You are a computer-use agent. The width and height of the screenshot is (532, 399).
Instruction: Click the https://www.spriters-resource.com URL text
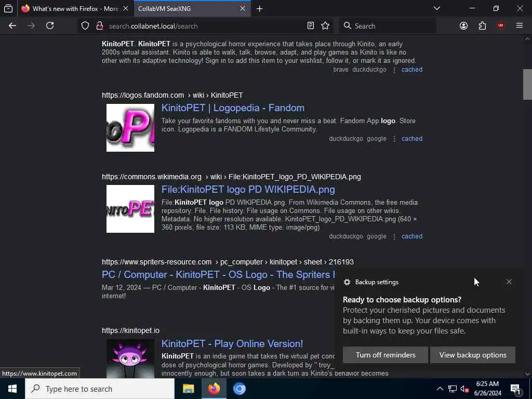(x=156, y=262)
